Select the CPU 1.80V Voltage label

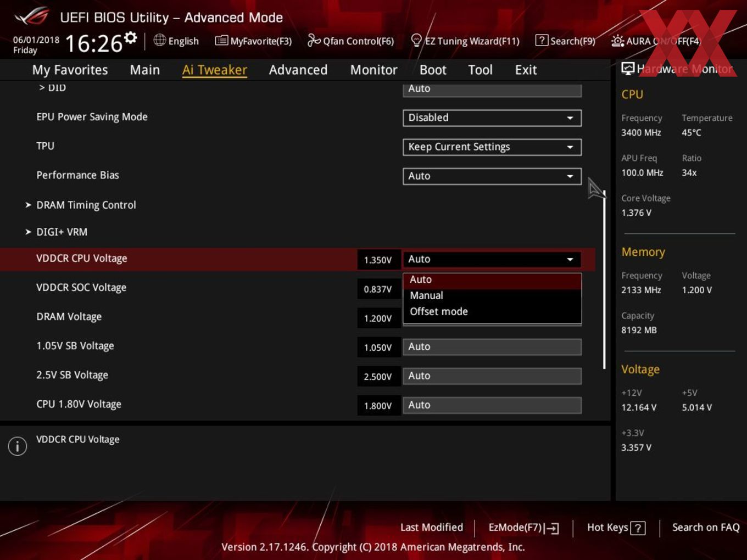79,404
